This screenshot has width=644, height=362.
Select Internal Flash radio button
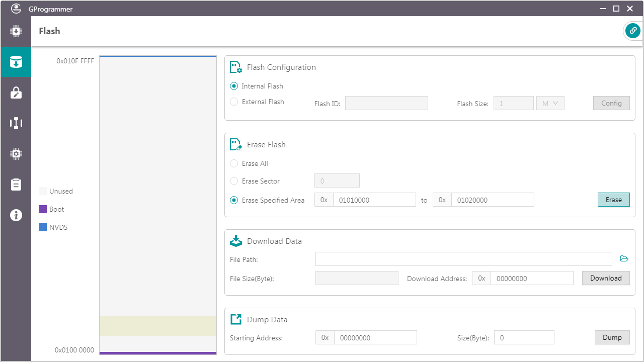pyautogui.click(x=234, y=86)
